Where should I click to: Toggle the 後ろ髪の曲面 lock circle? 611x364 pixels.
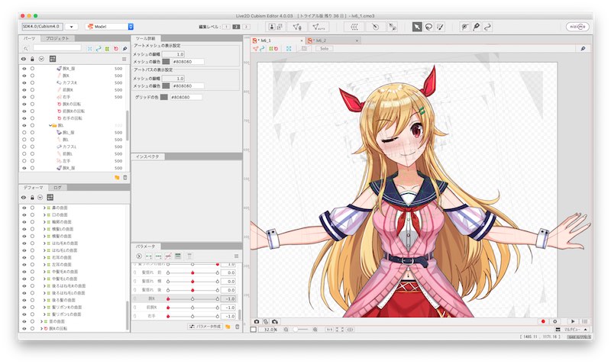[32, 300]
